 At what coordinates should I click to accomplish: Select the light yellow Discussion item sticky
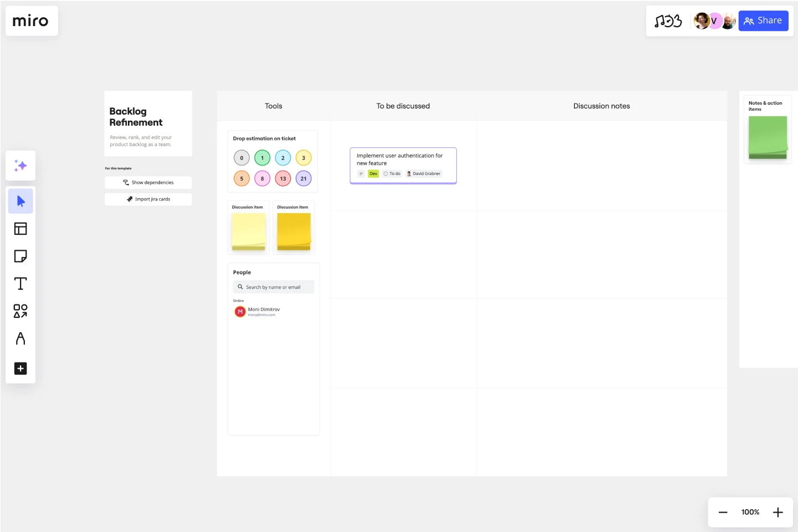coord(249,231)
